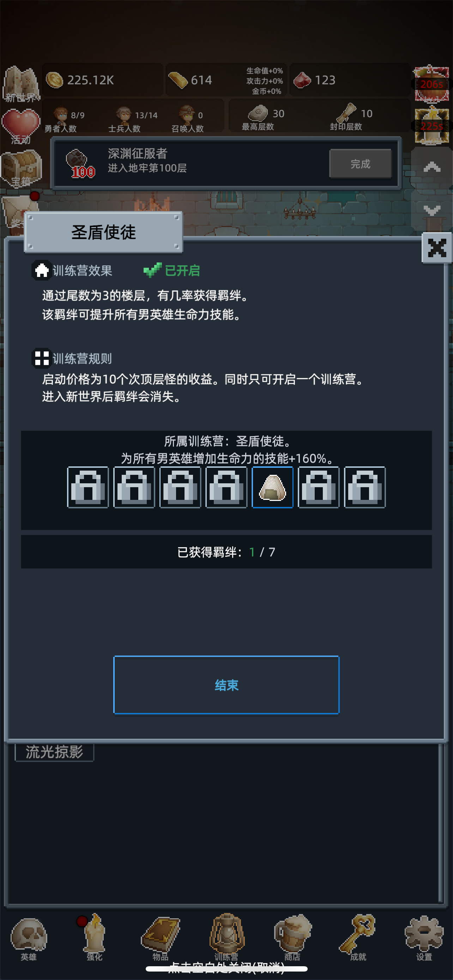Image resolution: width=453 pixels, height=980 pixels.
Task: Close the 圣盾使徒 panel
Action: click(437, 248)
